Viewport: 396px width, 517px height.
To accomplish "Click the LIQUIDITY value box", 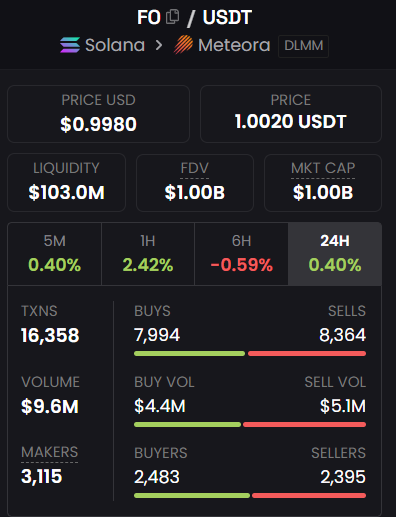I will pyautogui.click(x=66, y=182).
